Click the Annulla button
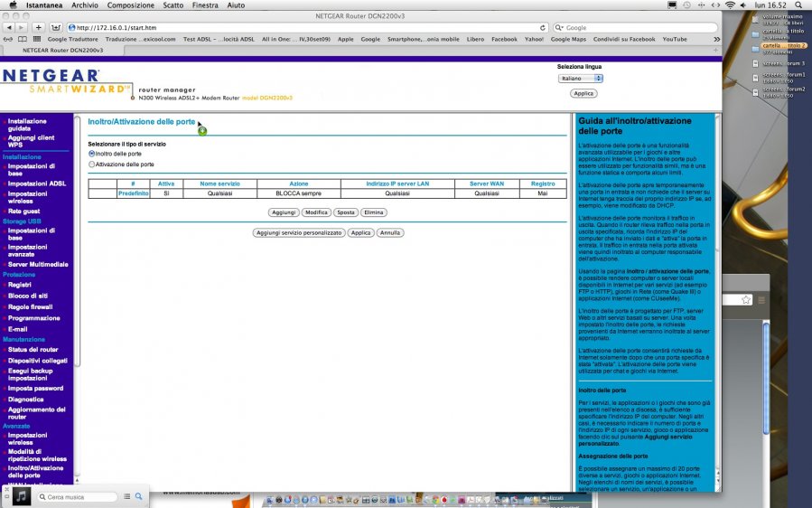The image size is (812, 508). pos(390,232)
